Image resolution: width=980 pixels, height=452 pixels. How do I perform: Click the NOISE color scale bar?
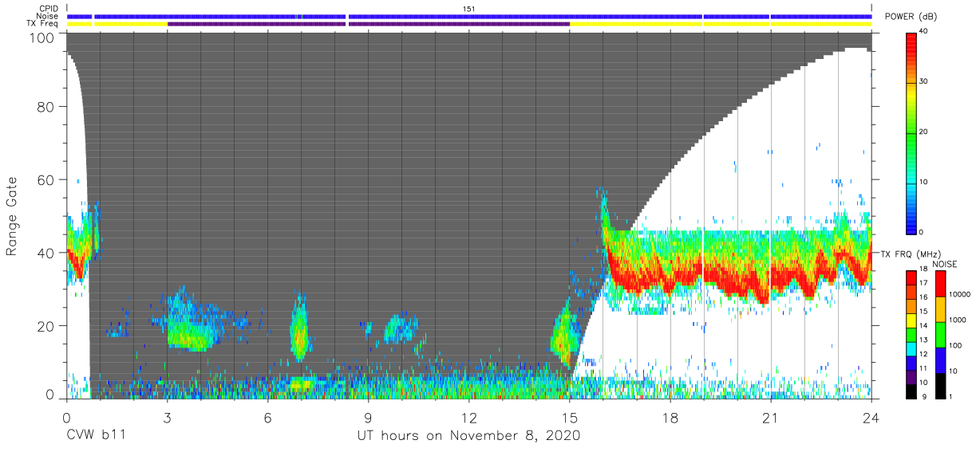point(940,334)
